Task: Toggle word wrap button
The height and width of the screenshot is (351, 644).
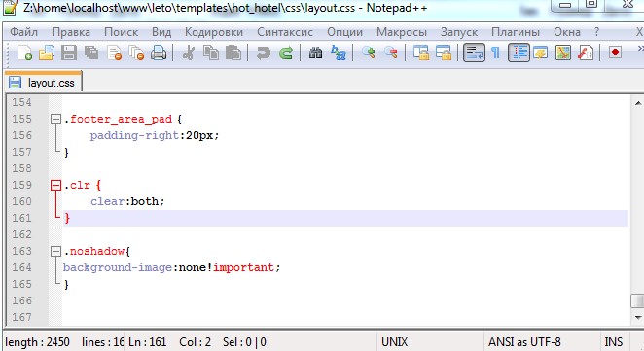Action: 474,53
